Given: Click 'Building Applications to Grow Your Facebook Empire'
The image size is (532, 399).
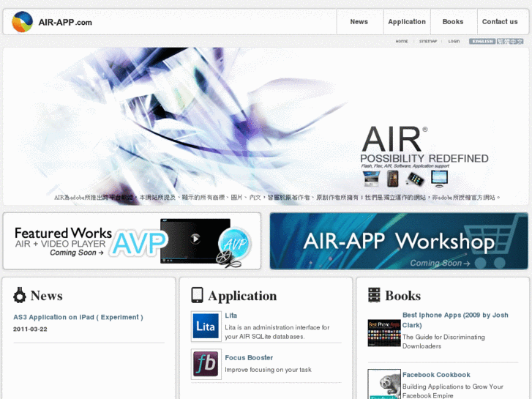Looking at the screenshot, I should tap(453, 391).
